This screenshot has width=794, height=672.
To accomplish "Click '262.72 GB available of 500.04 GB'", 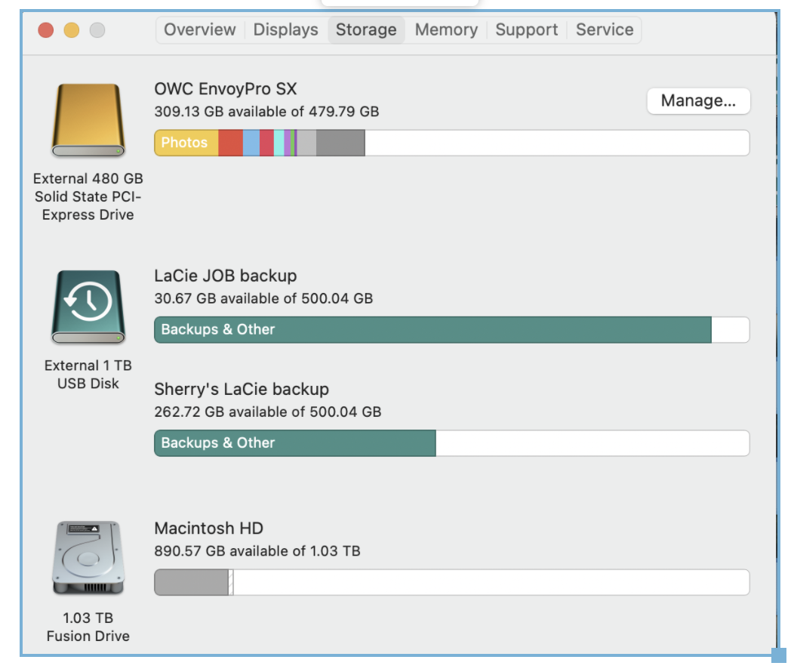I will (x=268, y=412).
